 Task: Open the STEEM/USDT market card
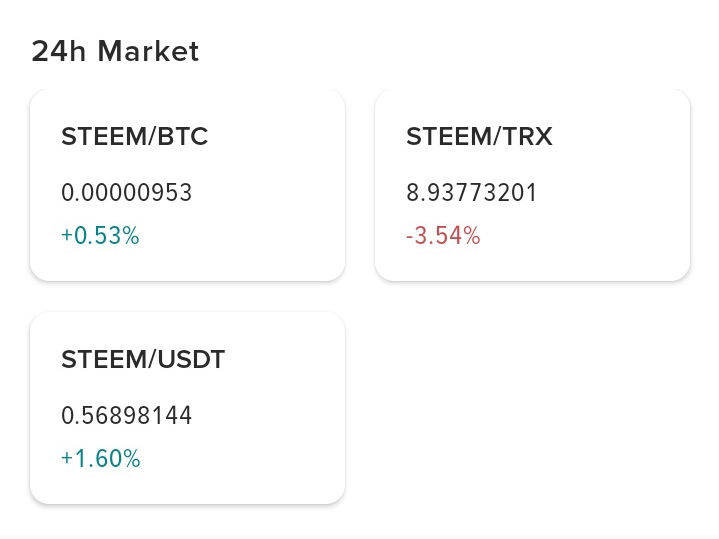tap(187, 408)
